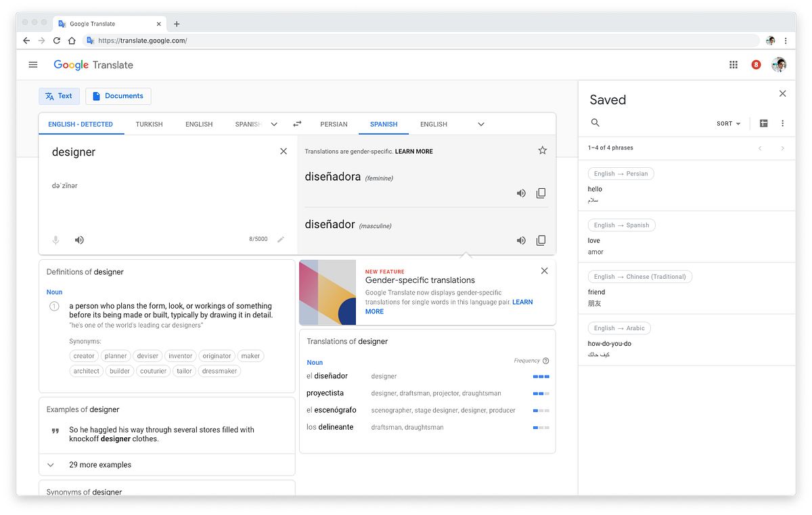Select Persian as target language
Screen dimensions: 812x515
[334, 125]
